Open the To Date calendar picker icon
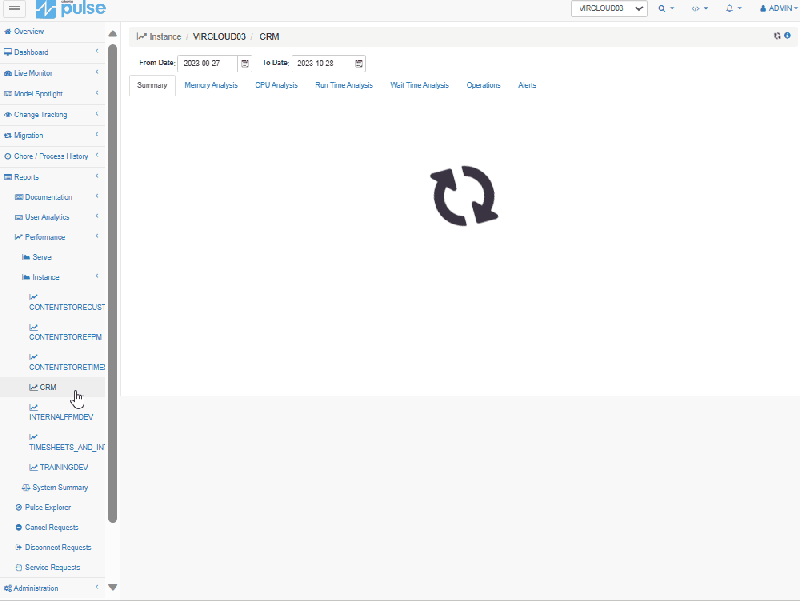Screen dimensions: 800x601 (x=359, y=63)
